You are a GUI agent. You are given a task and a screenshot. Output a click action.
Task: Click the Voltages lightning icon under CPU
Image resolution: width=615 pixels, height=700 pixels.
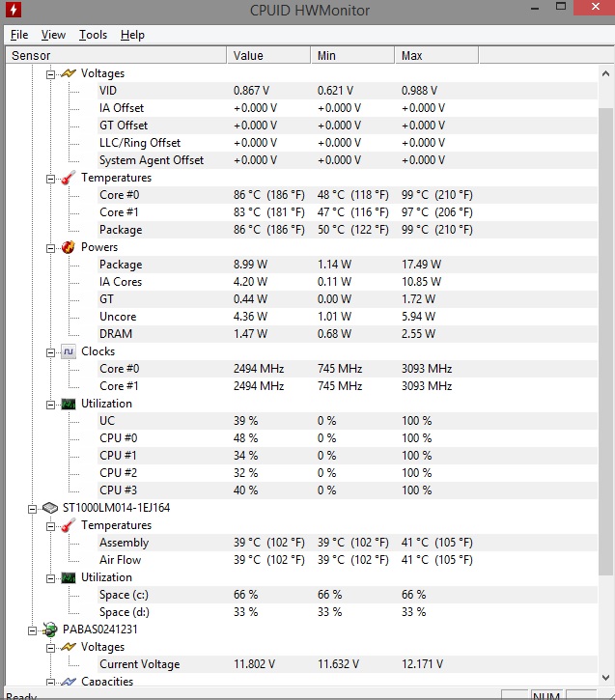[69, 73]
